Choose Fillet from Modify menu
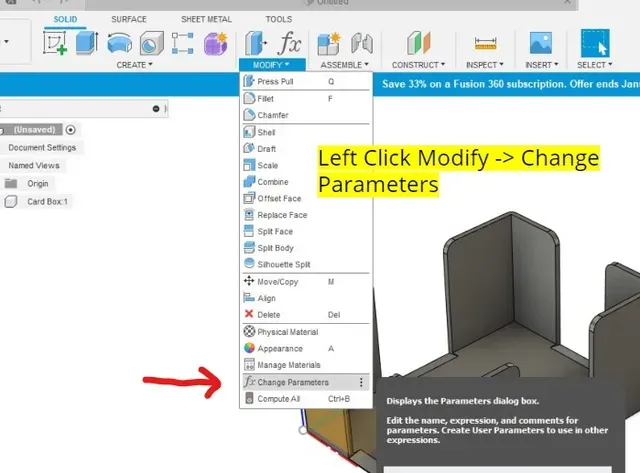640x473 pixels. click(306, 99)
